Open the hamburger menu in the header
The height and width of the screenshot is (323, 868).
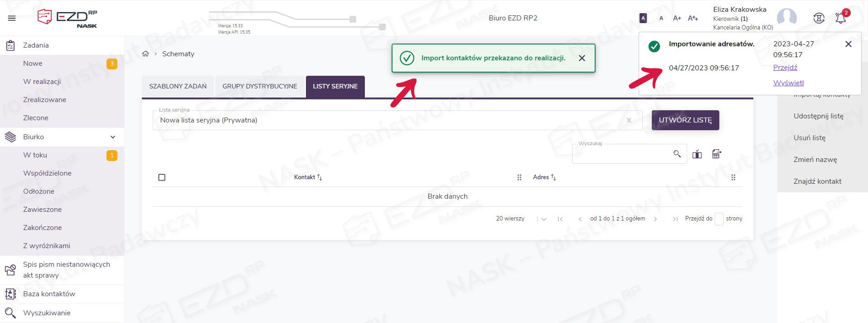point(12,18)
